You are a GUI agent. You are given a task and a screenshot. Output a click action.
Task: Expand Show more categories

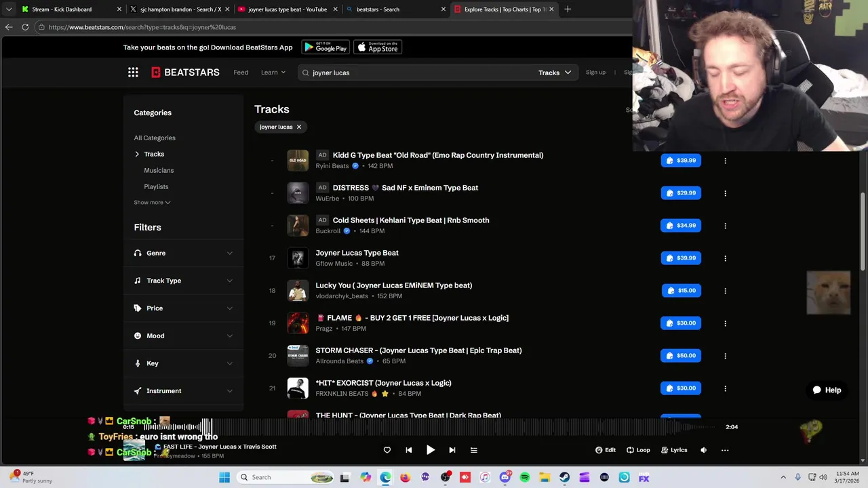152,203
